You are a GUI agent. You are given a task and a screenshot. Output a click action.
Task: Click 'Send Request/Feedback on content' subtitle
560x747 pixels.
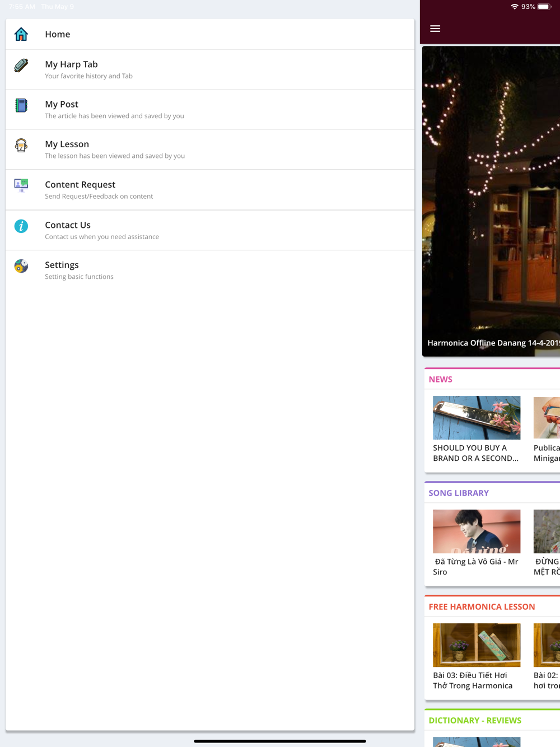point(99,197)
